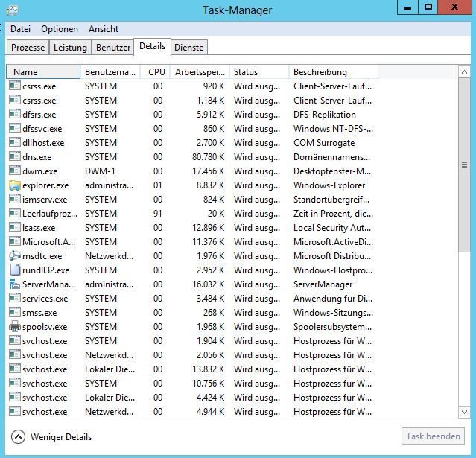Click the DFS-Replikation description
This screenshot has height=458, width=476.
[x=325, y=115]
